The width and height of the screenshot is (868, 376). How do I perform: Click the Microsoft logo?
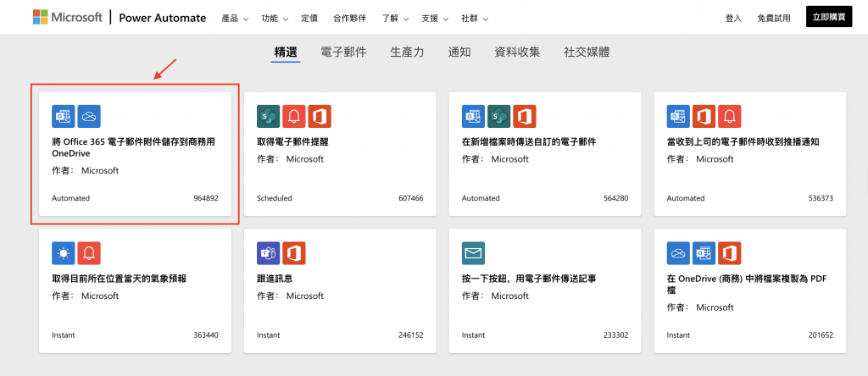(x=68, y=17)
